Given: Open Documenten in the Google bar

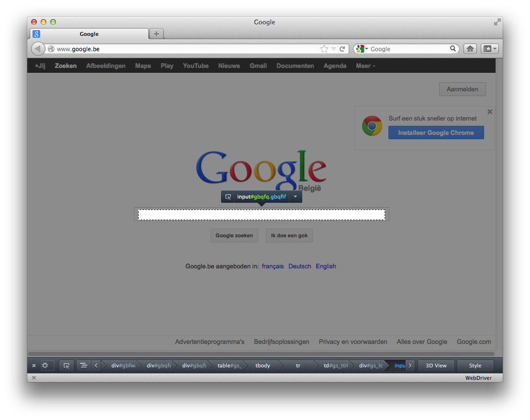Looking at the screenshot, I should 295,66.
